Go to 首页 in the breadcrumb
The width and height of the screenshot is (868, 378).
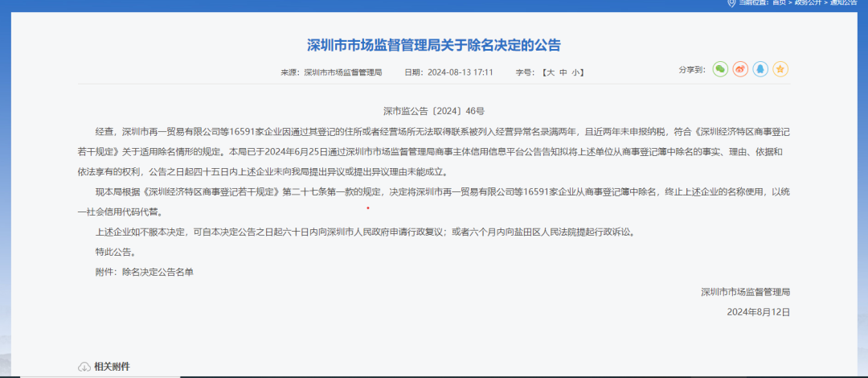(x=779, y=2)
